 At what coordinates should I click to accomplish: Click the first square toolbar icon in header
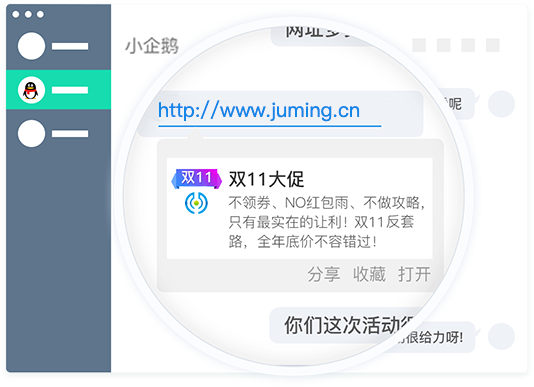point(419,45)
